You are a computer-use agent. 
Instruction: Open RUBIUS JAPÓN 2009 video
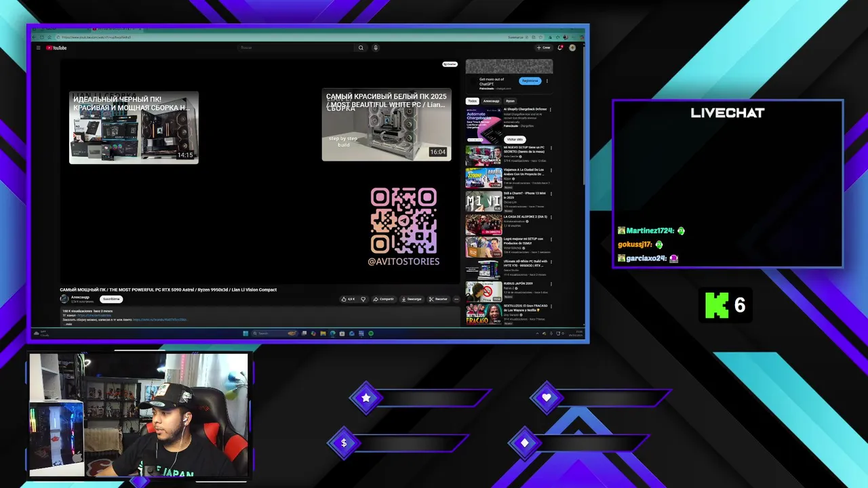[484, 291]
